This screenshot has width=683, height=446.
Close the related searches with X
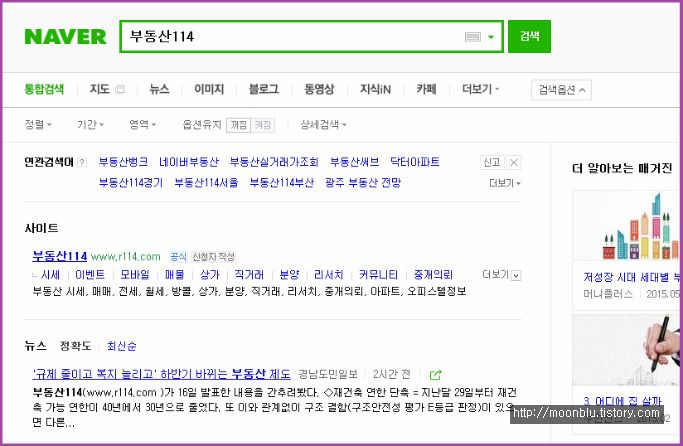point(514,162)
